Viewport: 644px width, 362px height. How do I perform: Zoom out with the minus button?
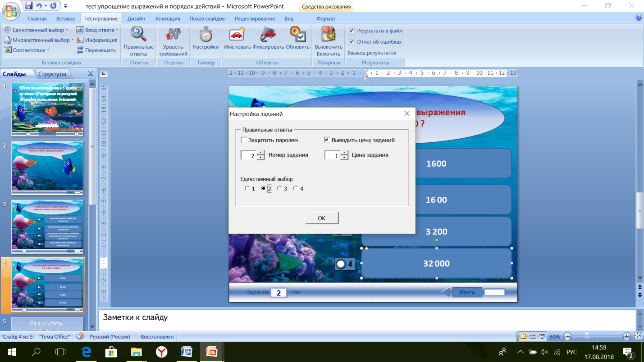567,336
